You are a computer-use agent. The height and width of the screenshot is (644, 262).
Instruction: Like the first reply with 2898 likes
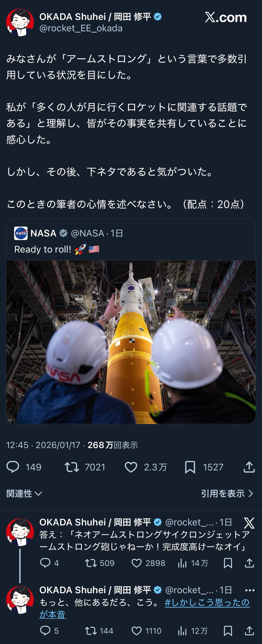click(136, 563)
